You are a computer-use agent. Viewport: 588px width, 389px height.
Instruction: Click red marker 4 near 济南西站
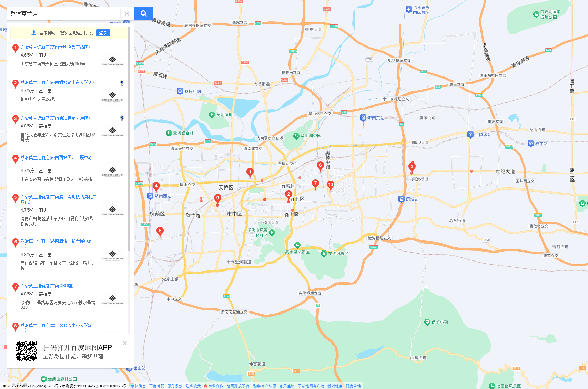click(x=156, y=187)
